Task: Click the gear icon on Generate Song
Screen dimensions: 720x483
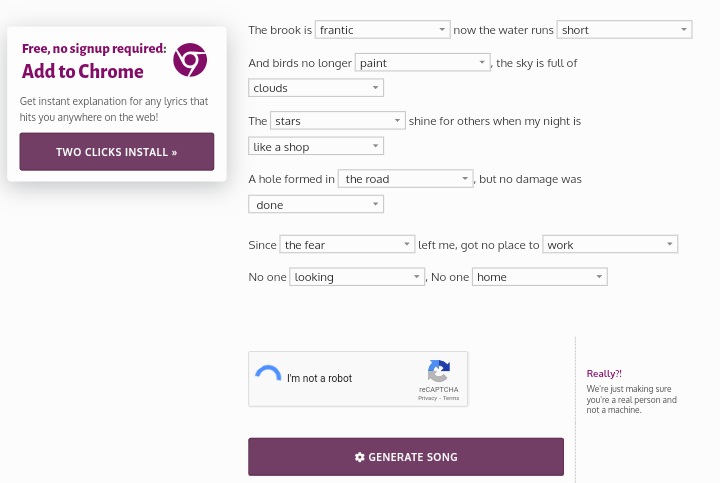Action: (360, 457)
